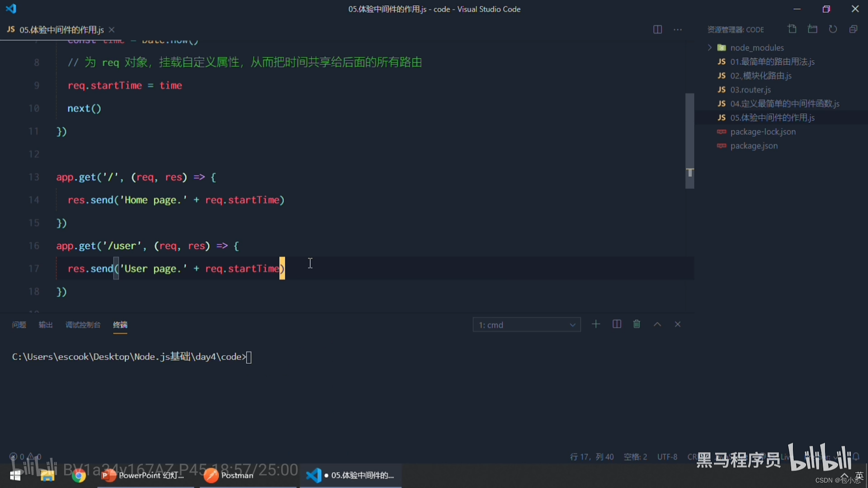Open 03.router.js in explorer
The width and height of the screenshot is (868, 488).
(x=750, y=89)
